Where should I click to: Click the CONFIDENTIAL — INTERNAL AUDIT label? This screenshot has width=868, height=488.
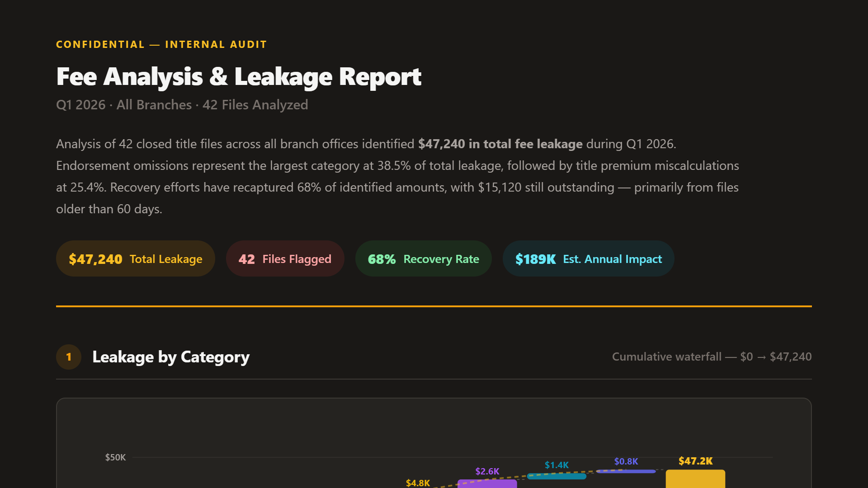pyautogui.click(x=161, y=44)
